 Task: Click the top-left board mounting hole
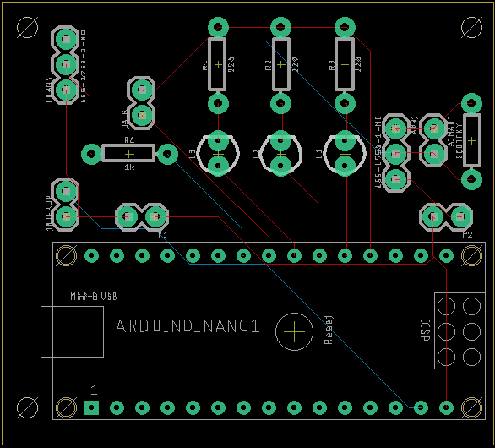28,28
